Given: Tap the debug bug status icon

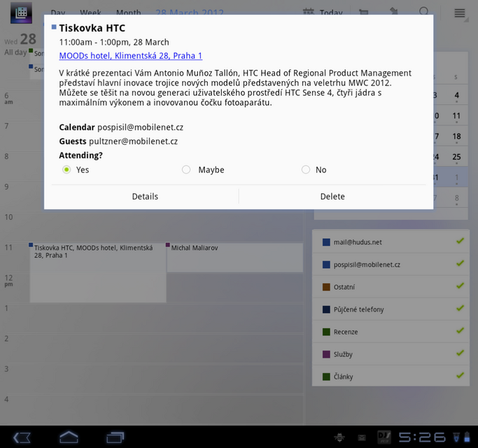Looking at the screenshot, I should coord(339,438).
